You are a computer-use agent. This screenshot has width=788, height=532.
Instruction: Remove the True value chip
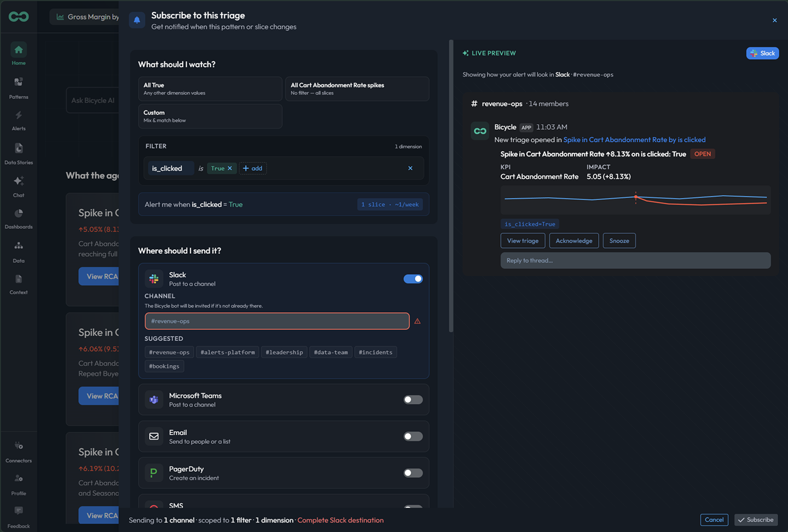point(230,169)
